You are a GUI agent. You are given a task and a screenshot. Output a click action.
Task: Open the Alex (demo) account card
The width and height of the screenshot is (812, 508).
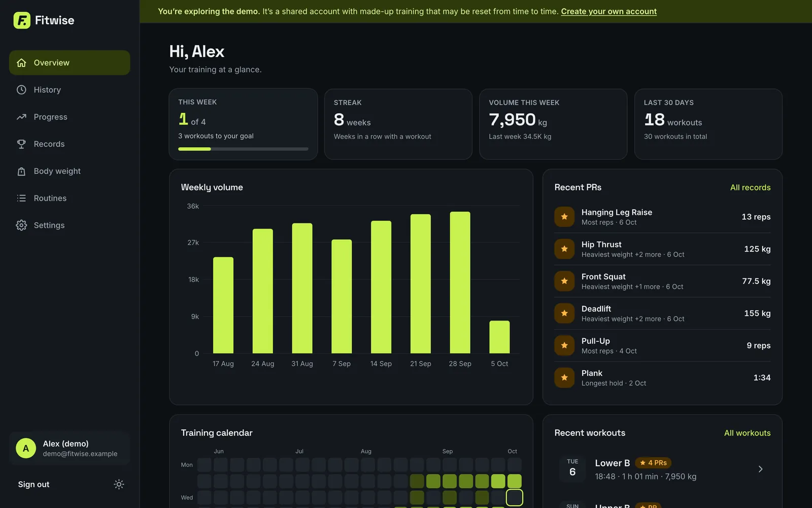(x=70, y=449)
